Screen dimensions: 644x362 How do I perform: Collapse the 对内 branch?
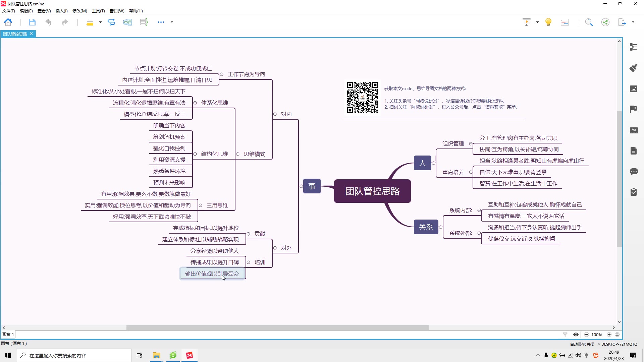(275, 114)
